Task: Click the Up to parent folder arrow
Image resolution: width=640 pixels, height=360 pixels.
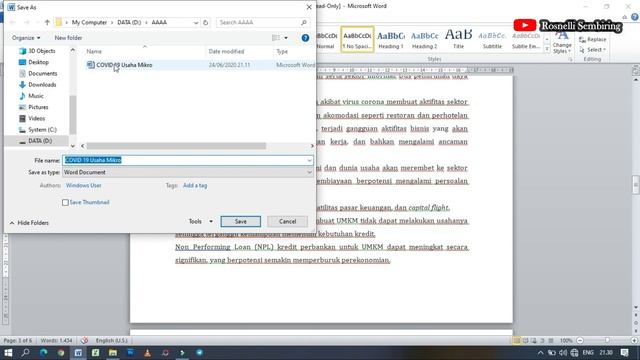Action: (x=47, y=22)
